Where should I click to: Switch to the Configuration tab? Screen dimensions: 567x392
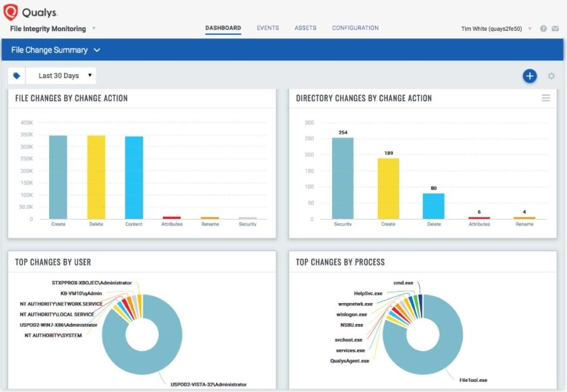click(355, 28)
